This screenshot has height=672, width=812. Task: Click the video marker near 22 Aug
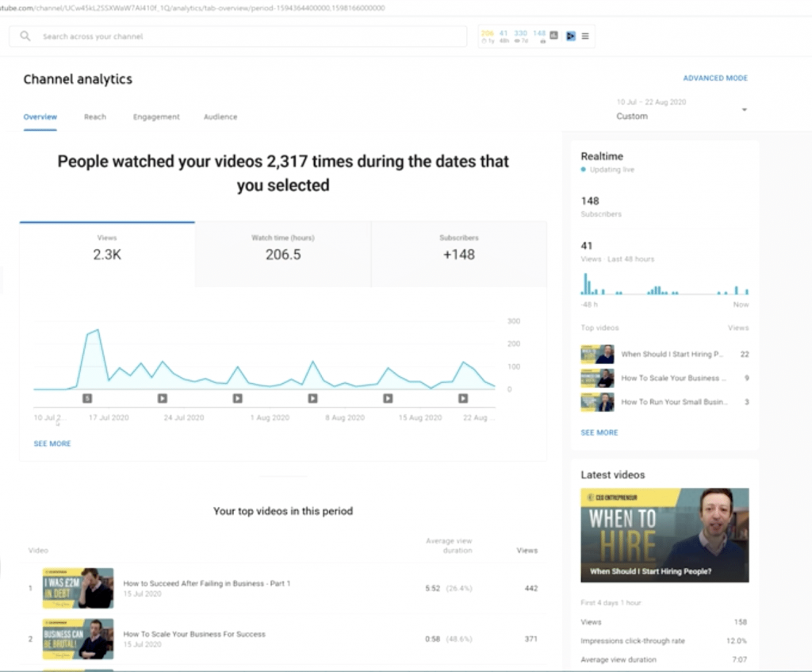[x=463, y=398]
